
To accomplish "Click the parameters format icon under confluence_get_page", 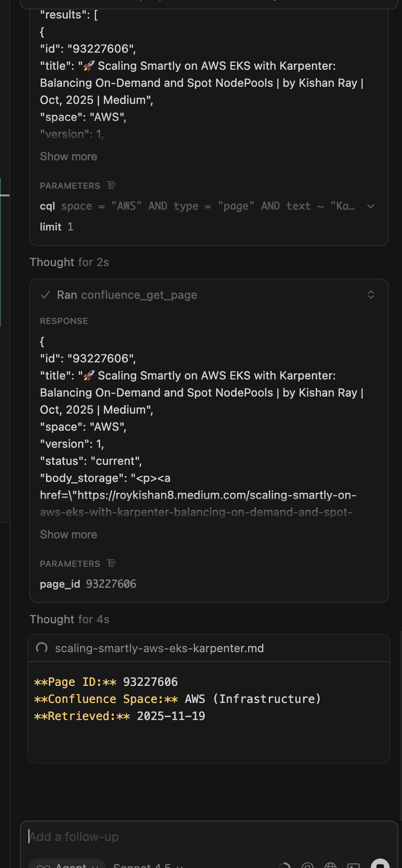I will pyautogui.click(x=111, y=563).
